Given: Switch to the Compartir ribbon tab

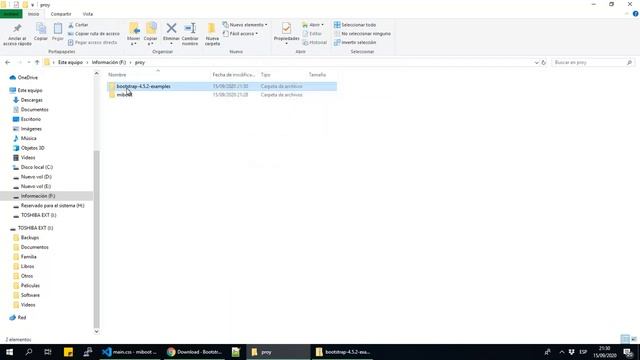Looking at the screenshot, I should click(61, 14).
